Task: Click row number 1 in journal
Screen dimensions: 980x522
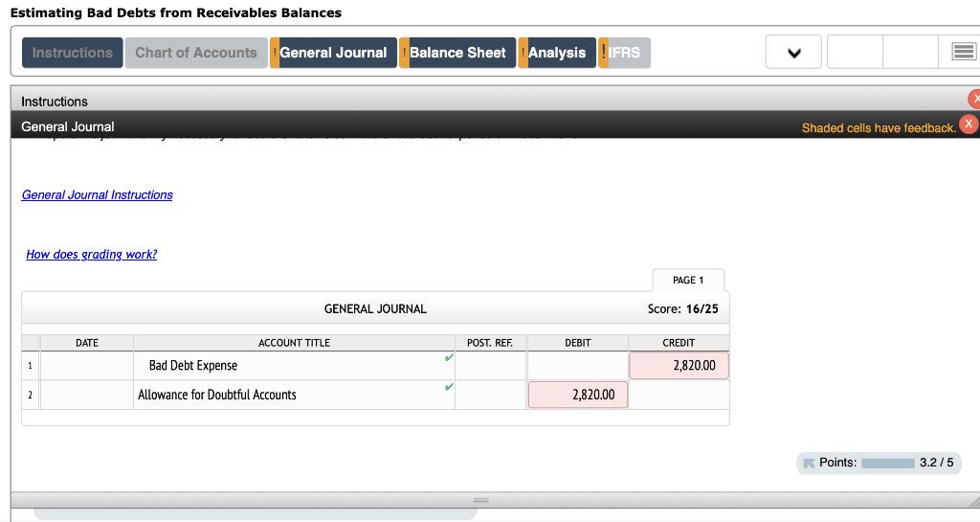Action: tap(30, 366)
